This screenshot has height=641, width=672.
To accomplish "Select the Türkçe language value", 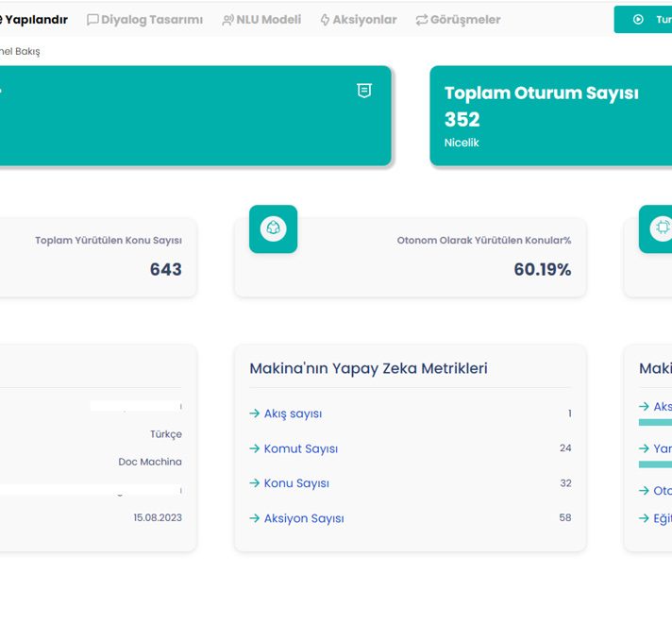I will click(166, 434).
